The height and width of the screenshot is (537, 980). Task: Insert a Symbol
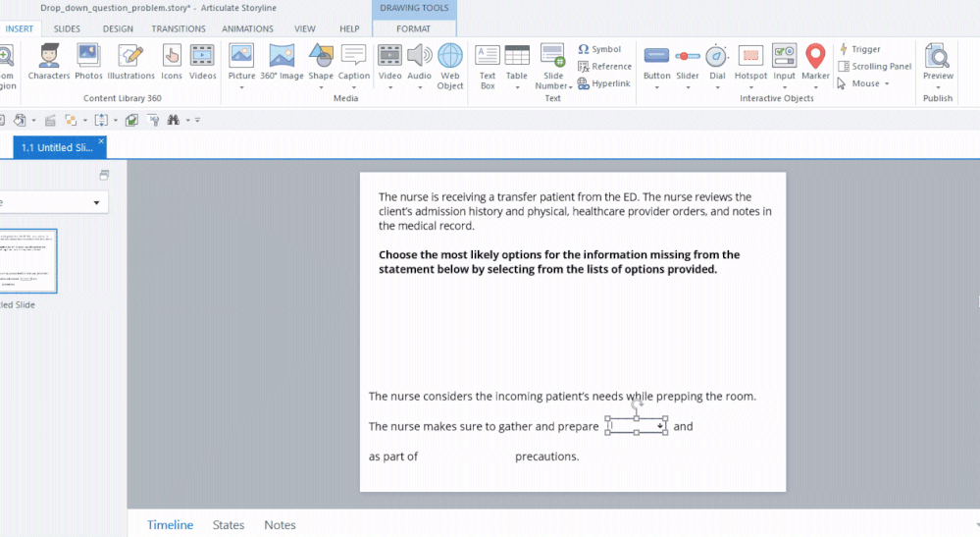coord(599,49)
